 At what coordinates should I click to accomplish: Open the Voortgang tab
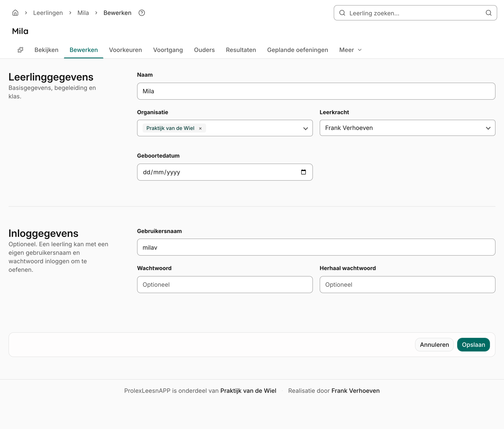pos(168,50)
